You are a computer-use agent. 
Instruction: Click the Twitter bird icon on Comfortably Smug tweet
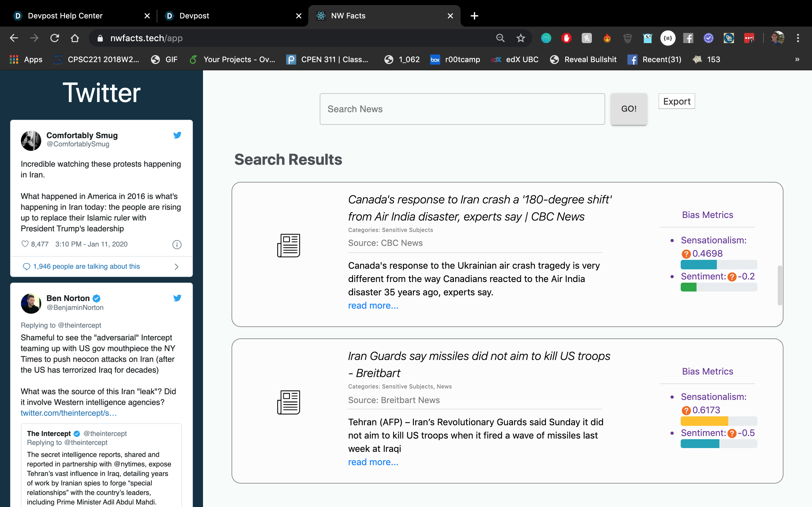177,135
